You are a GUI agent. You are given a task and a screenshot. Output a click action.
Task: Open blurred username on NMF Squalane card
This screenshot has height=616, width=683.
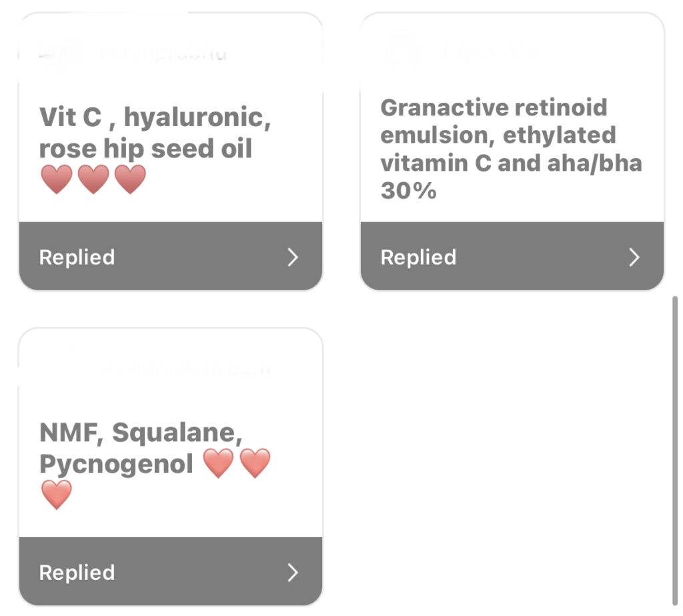click(x=185, y=369)
